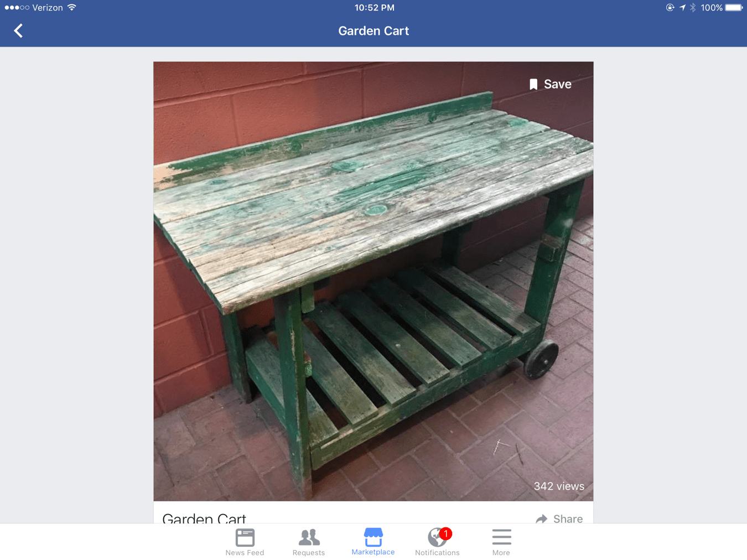Click the Share arrow icon
747x560 pixels.
pyautogui.click(x=542, y=519)
